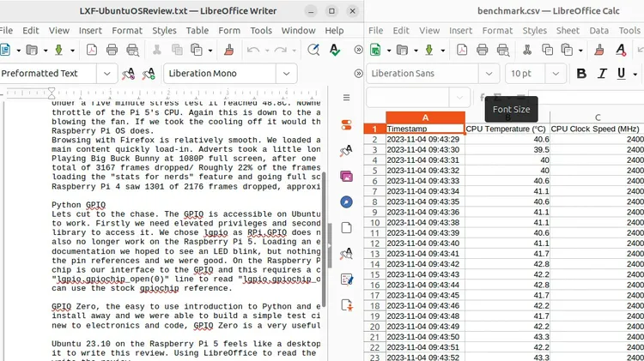This screenshot has height=361, width=644.
Task: Toggle Print Preview in Writer toolbar
Action: 132,50
